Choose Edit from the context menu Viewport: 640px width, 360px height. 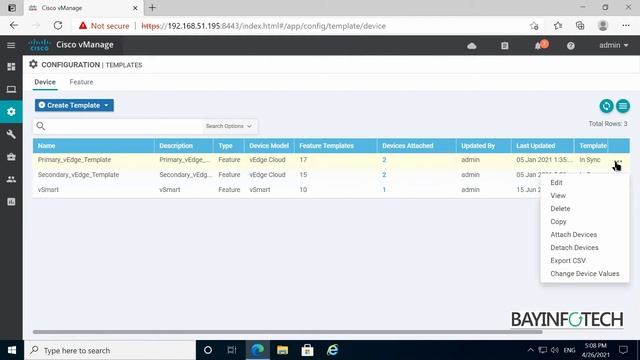556,183
